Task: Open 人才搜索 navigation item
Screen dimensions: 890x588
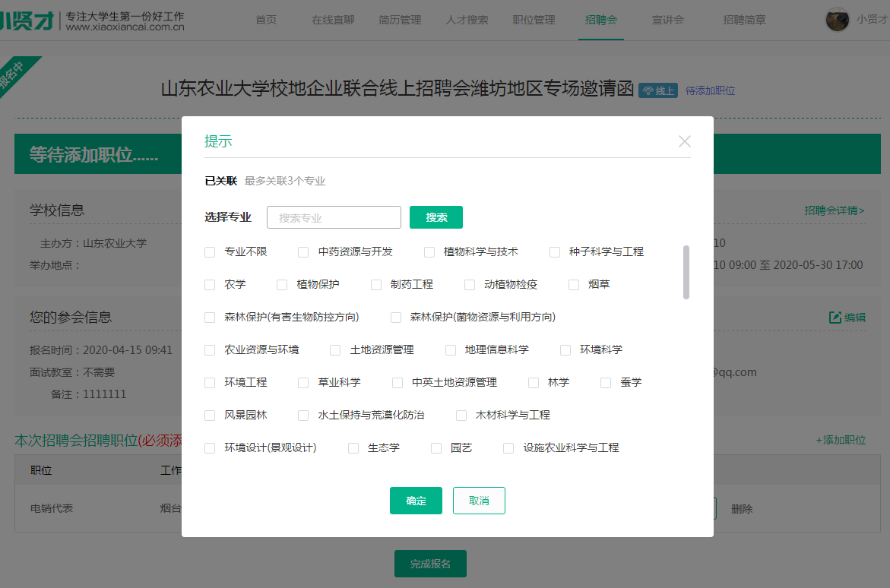Action: pyautogui.click(x=467, y=20)
